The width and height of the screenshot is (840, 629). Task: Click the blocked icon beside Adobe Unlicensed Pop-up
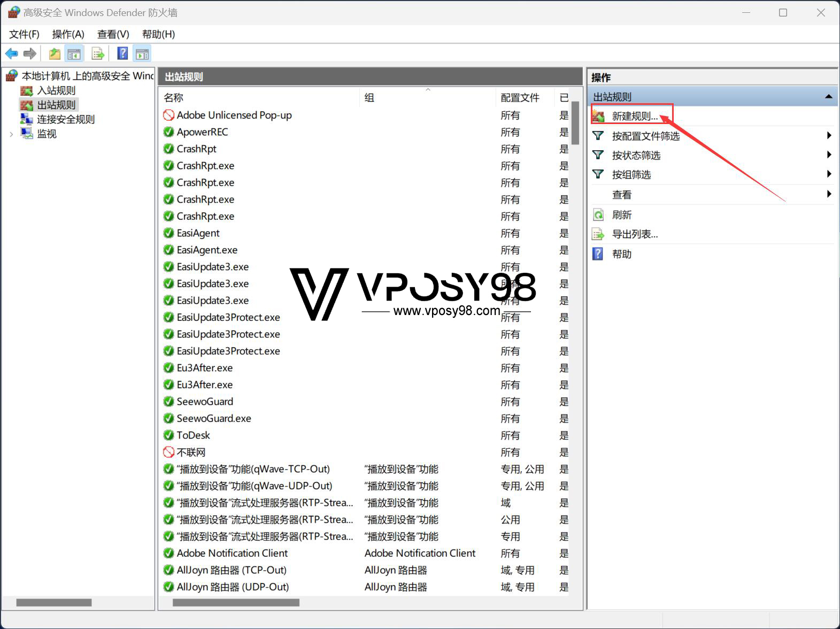168,115
